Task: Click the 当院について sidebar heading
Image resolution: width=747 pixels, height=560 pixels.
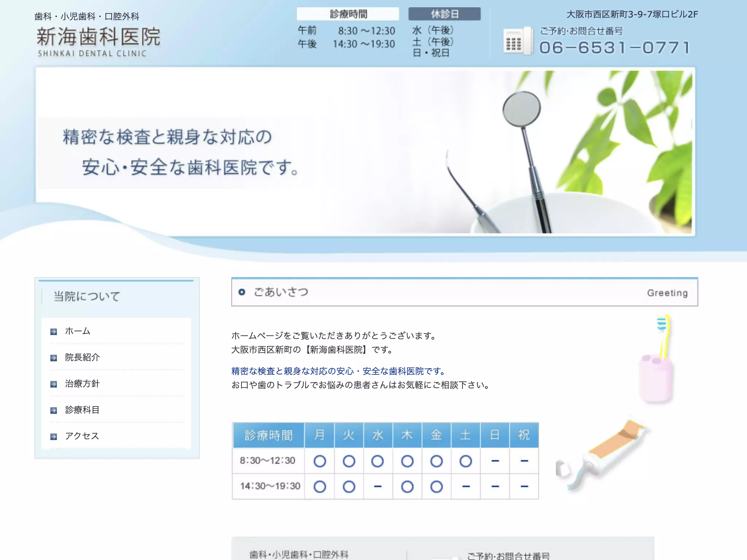Action: [x=87, y=296]
